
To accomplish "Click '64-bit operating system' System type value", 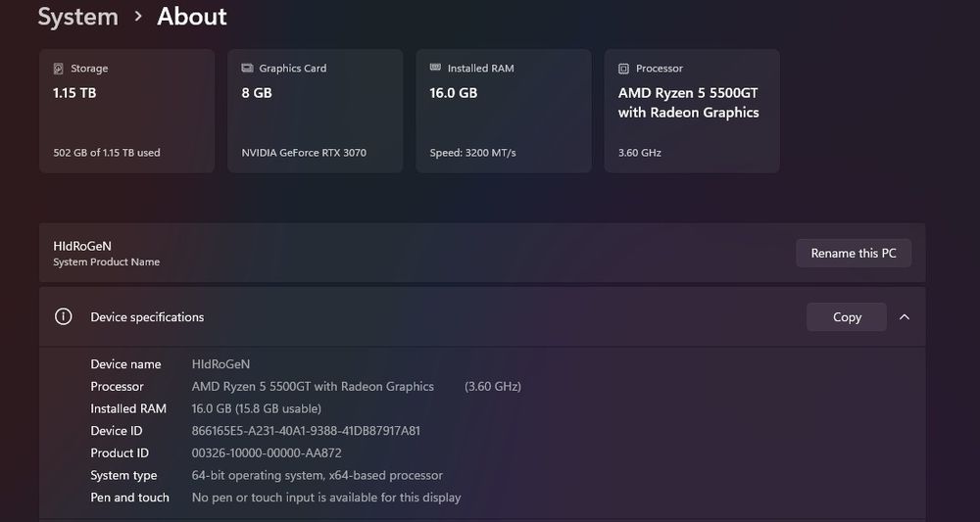I will coord(317,475).
